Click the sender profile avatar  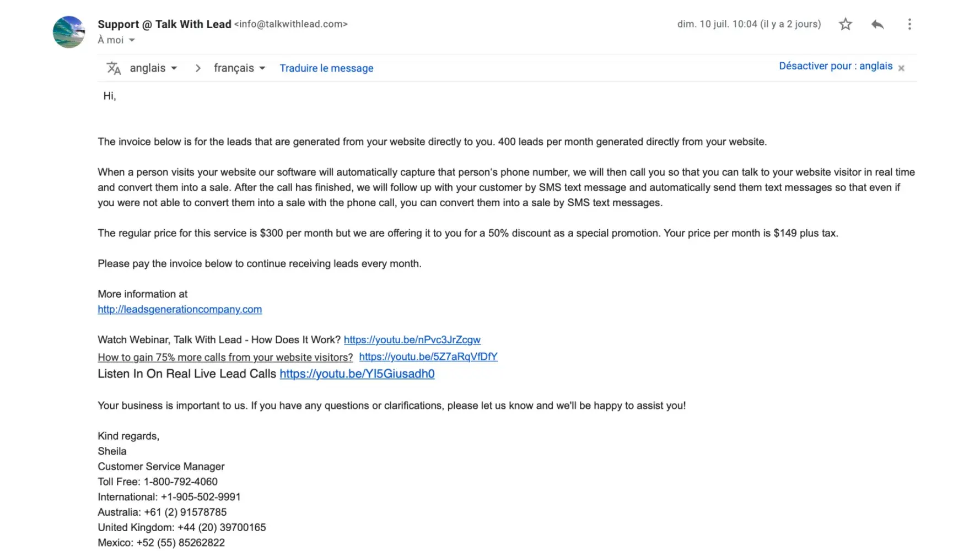(69, 32)
